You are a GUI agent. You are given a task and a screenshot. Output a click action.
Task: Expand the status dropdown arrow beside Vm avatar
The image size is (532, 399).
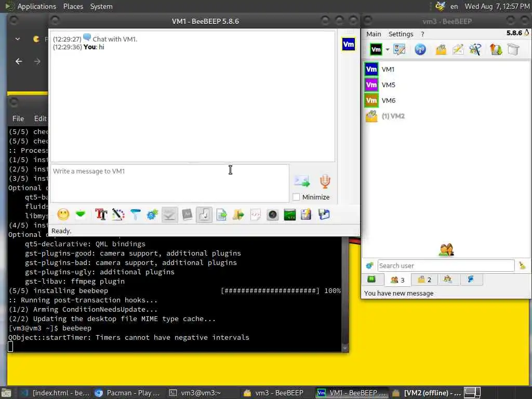pos(388,50)
